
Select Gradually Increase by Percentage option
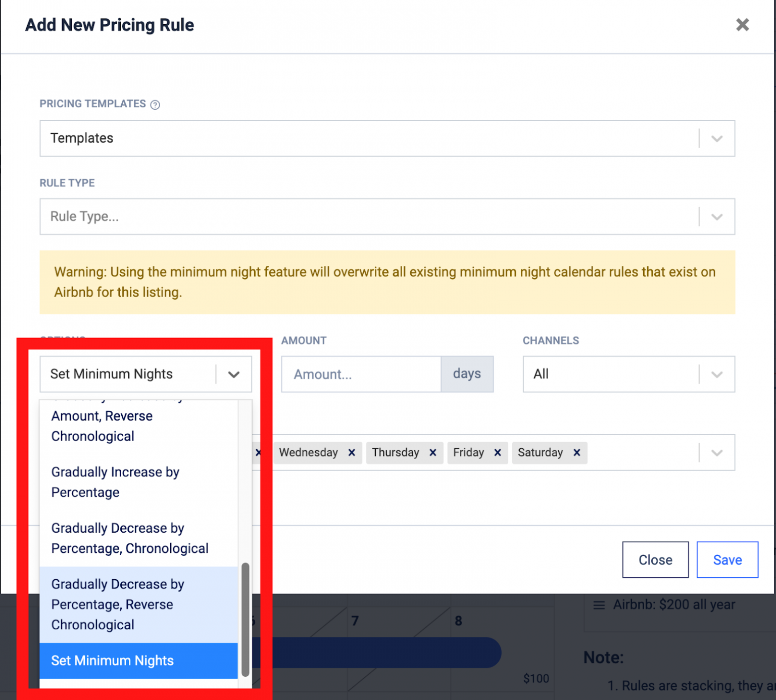click(x=115, y=482)
